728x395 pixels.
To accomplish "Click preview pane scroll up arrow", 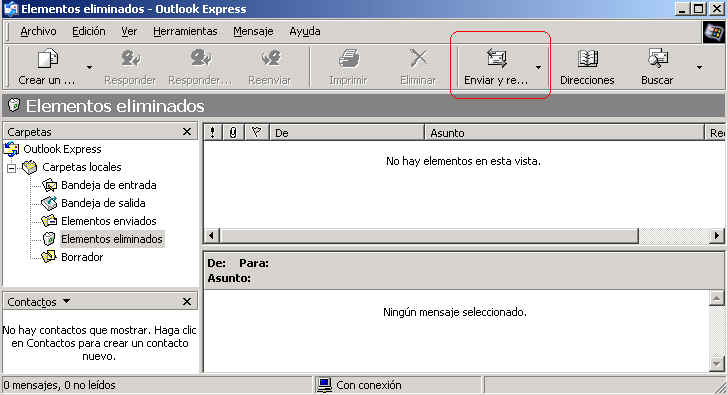I will pyautogui.click(x=716, y=298).
